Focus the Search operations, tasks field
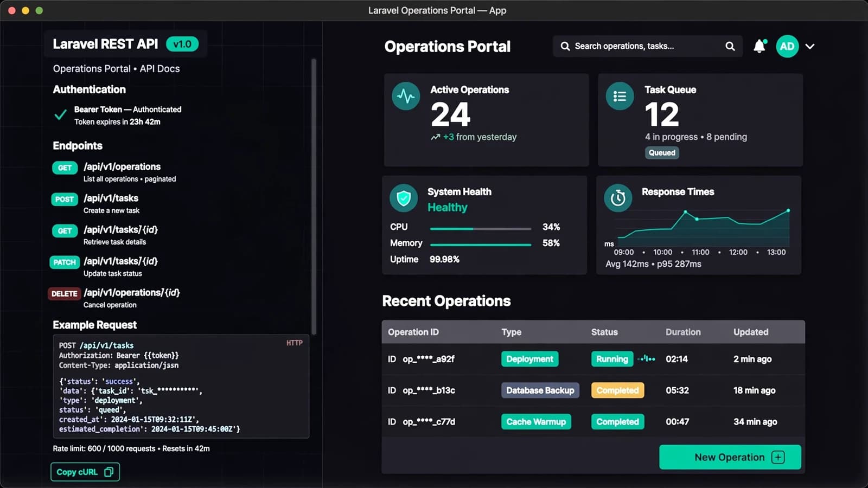 (647, 47)
